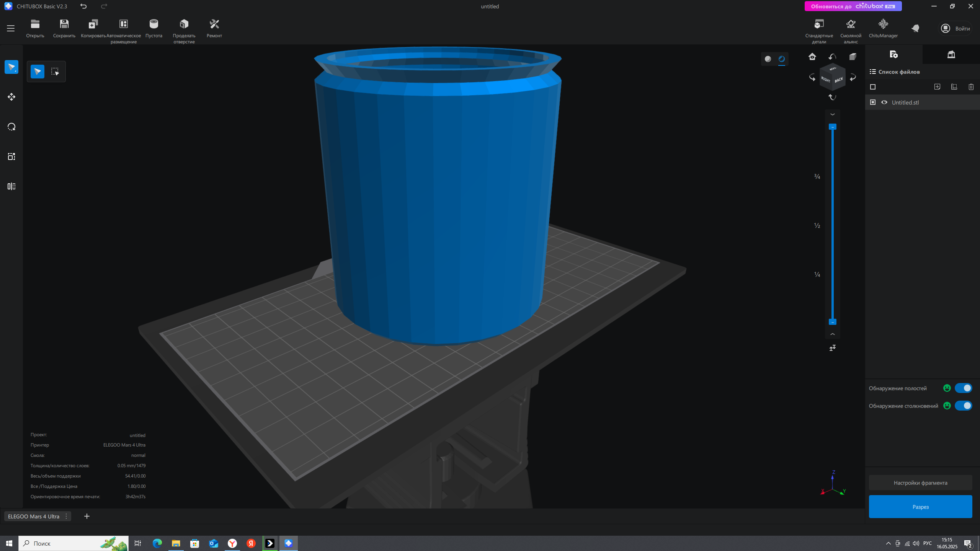Reset camera with the home view icon

[812, 57]
